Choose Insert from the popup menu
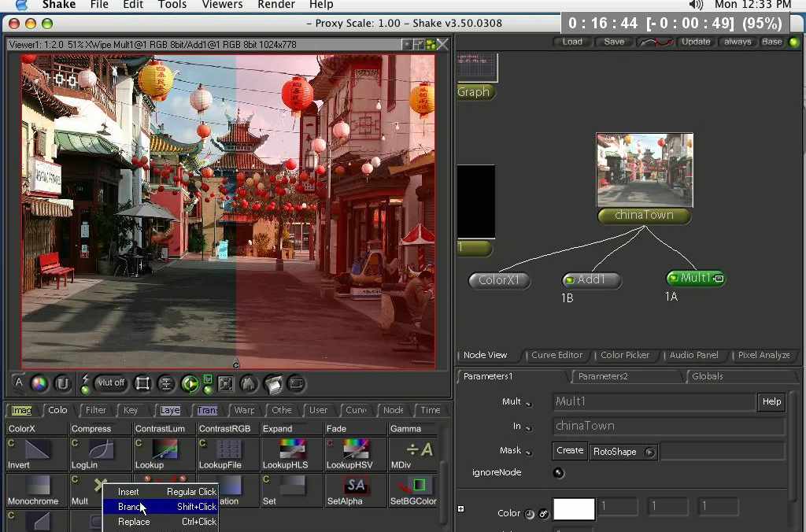 [161, 492]
